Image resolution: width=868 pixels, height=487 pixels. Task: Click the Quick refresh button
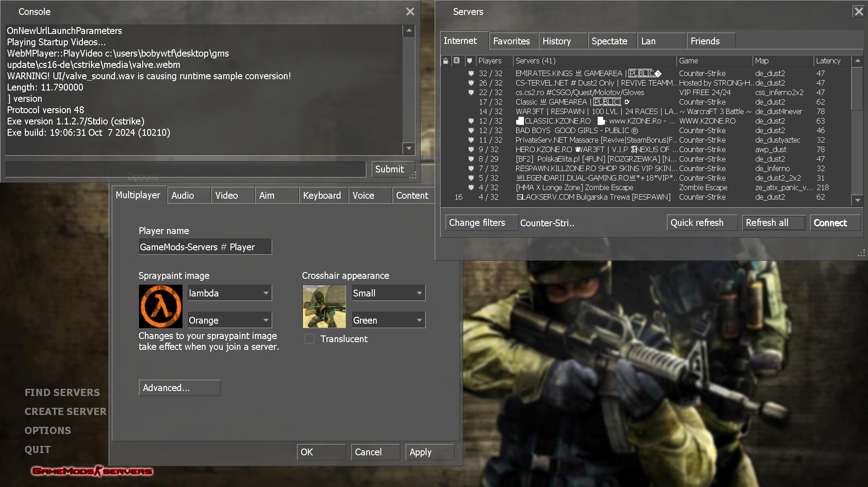(x=702, y=223)
